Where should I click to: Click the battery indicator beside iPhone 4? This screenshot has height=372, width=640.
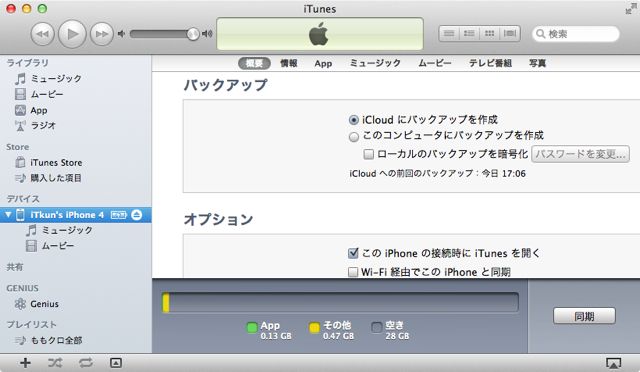point(119,215)
